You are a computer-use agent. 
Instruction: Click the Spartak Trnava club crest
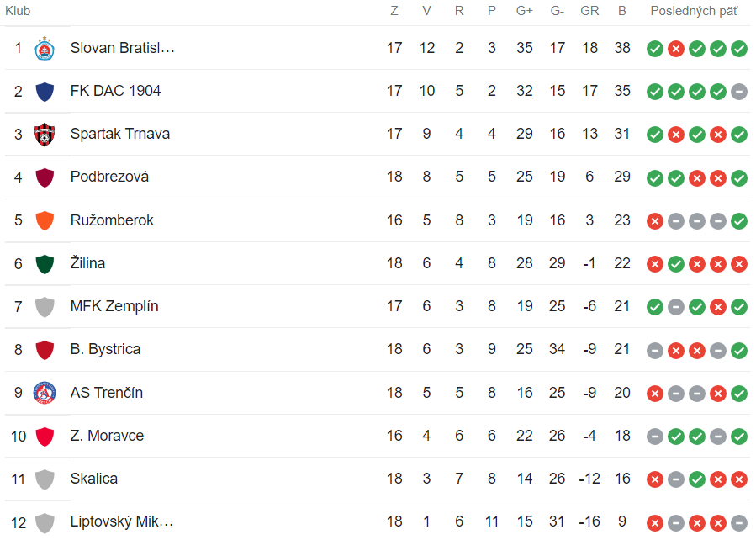point(45,134)
